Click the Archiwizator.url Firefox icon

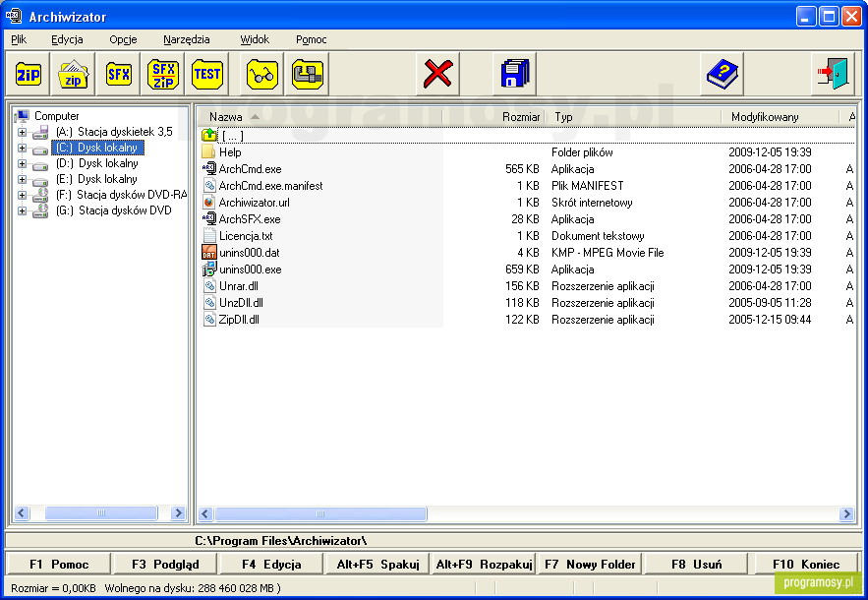click(x=208, y=203)
